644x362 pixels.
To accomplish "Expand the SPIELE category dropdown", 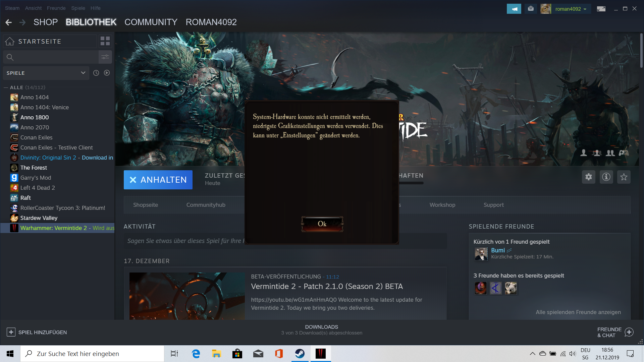I will [83, 73].
